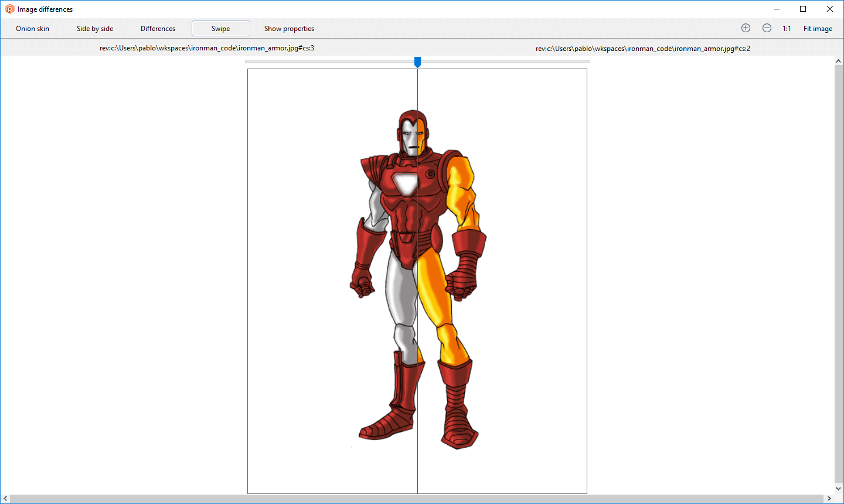The image size is (844, 504).
Task: Set zoom to 1:1
Action: pyautogui.click(x=787, y=29)
